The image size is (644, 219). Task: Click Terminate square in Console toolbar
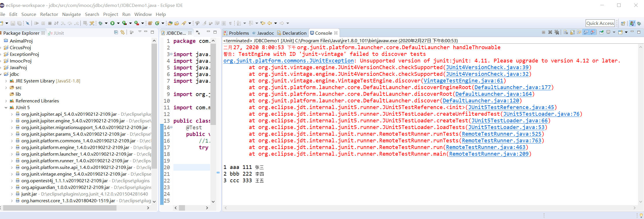point(543,32)
